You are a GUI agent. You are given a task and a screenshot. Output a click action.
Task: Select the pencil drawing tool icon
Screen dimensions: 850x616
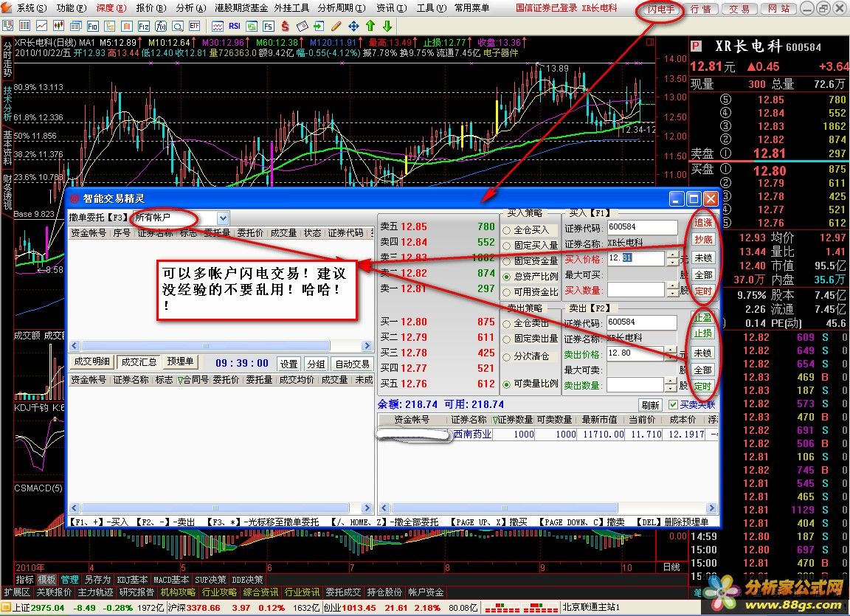pyautogui.click(x=336, y=26)
